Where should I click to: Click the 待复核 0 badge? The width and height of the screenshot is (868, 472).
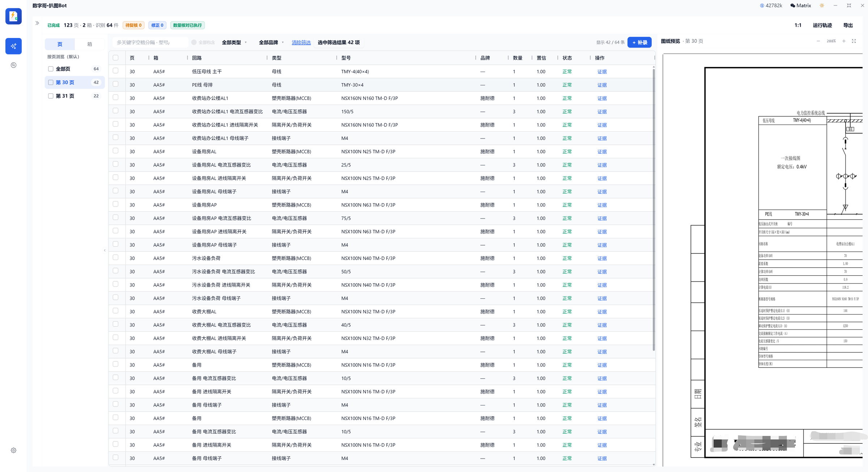tap(133, 25)
